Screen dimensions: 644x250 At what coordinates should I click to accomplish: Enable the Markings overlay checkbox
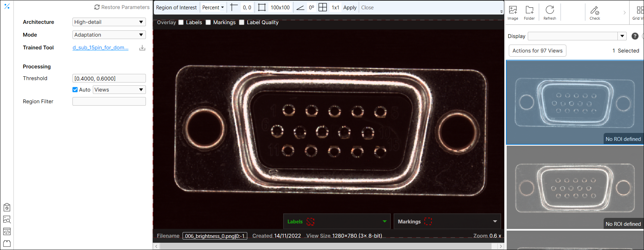208,22
